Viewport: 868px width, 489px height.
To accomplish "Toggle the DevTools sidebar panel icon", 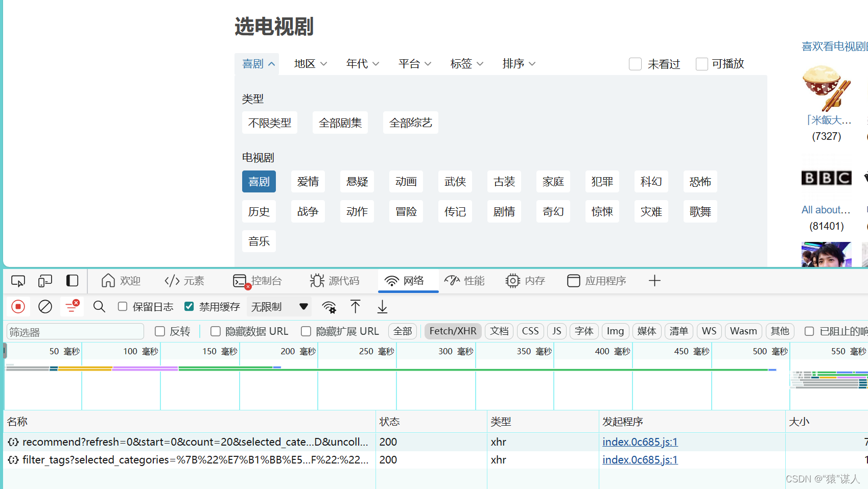I will 72,281.
